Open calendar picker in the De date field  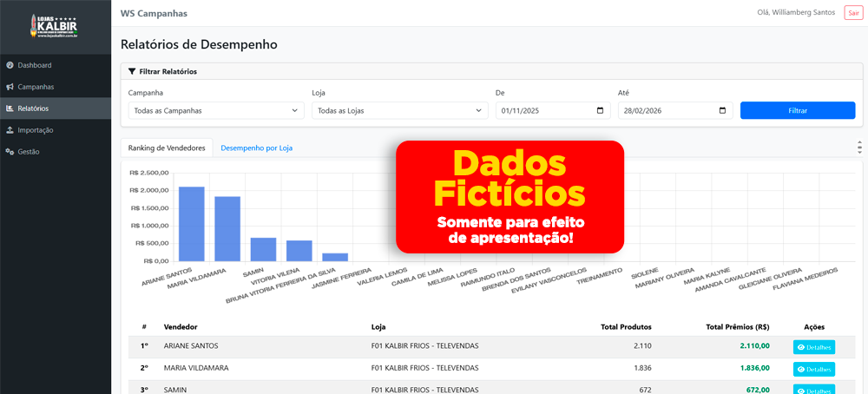click(x=600, y=110)
